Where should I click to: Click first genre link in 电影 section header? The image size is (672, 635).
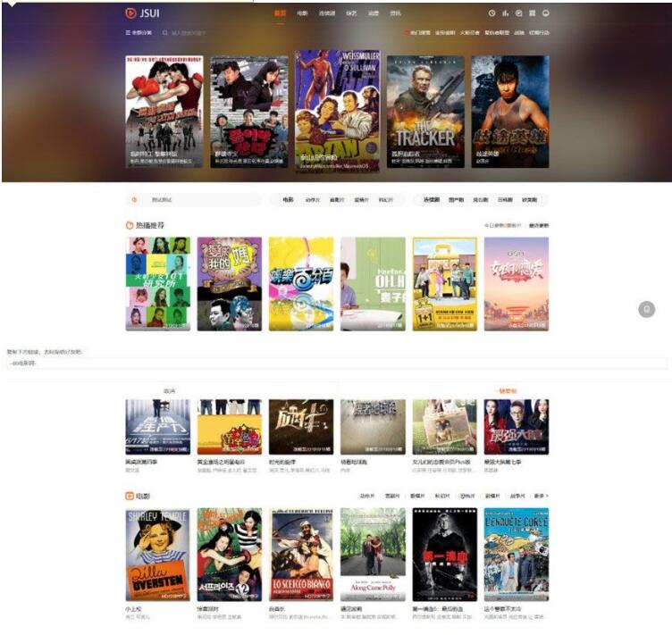367,496
